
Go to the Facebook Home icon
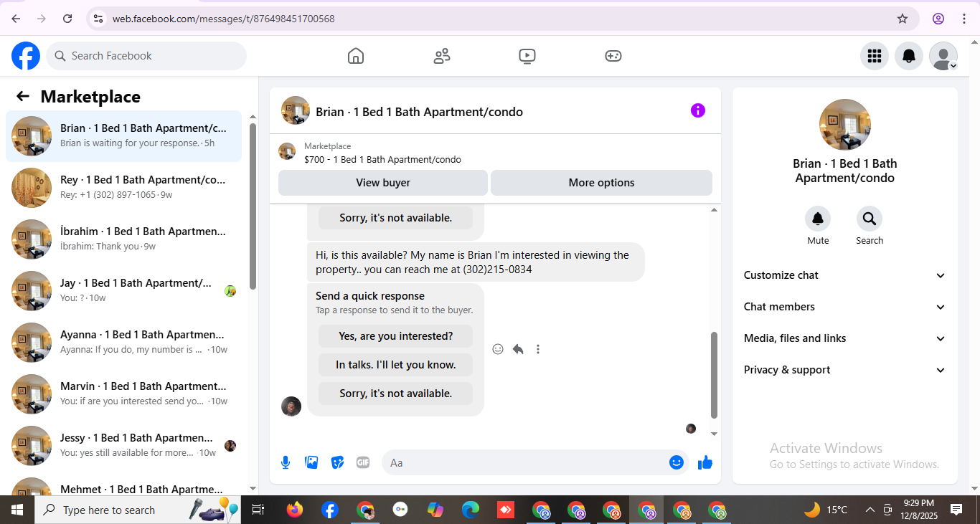click(x=356, y=56)
